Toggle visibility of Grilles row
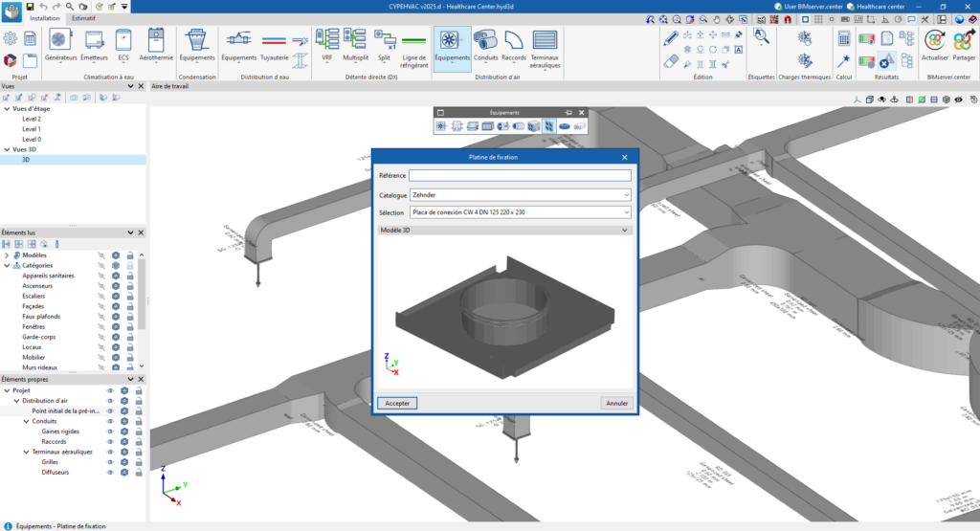This screenshot has width=980, height=531. tap(110, 462)
